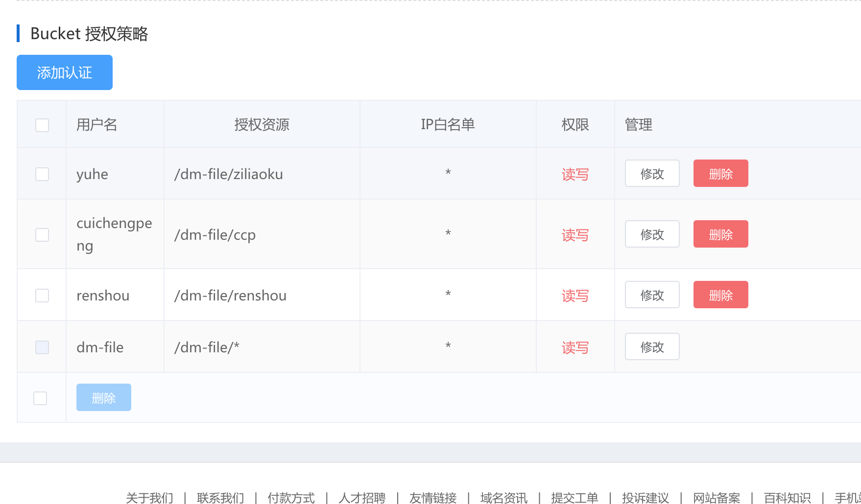Delete the yuhe authorization entry
This screenshot has width=861, height=504.
coord(720,174)
